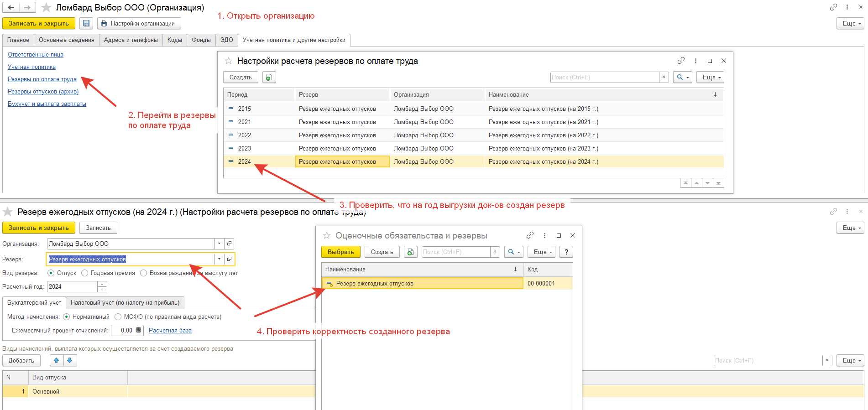Jump to the first row with the list navigation icon
Viewport: 868px width, 410px height.
click(x=685, y=183)
